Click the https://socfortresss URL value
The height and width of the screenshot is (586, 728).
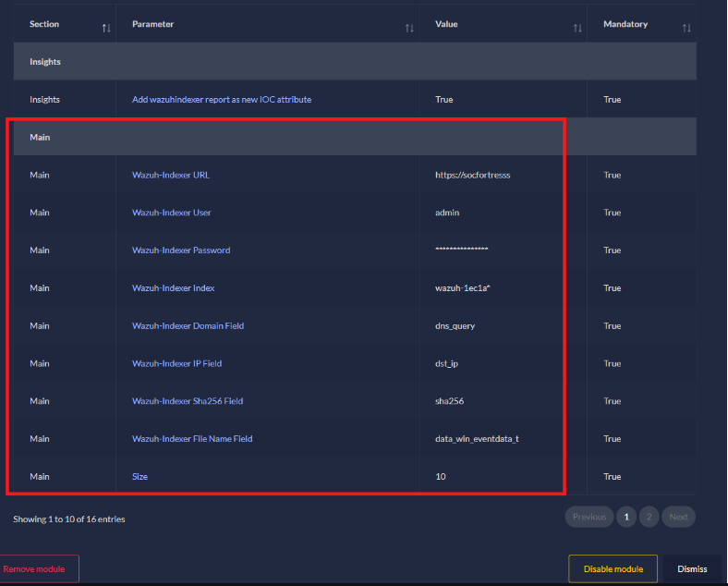(473, 175)
